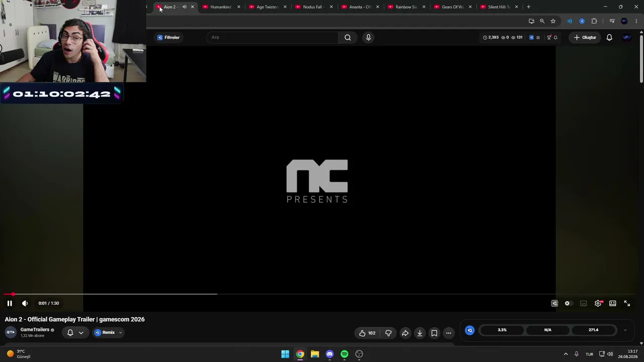Open Chrome extensions puzzle icon

point(594,21)
